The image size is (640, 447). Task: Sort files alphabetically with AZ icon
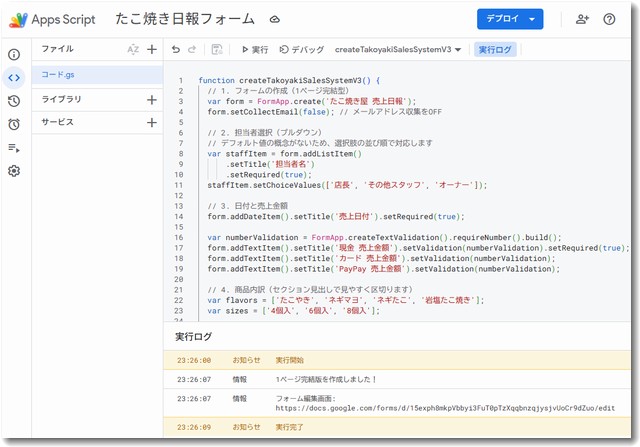point(133,49)
